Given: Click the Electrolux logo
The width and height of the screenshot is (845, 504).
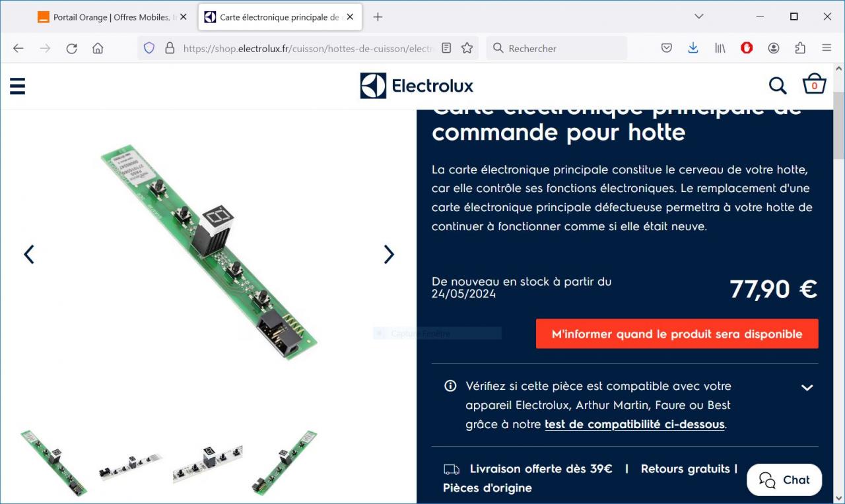Looking at the screenshot, I should point(417,86).
